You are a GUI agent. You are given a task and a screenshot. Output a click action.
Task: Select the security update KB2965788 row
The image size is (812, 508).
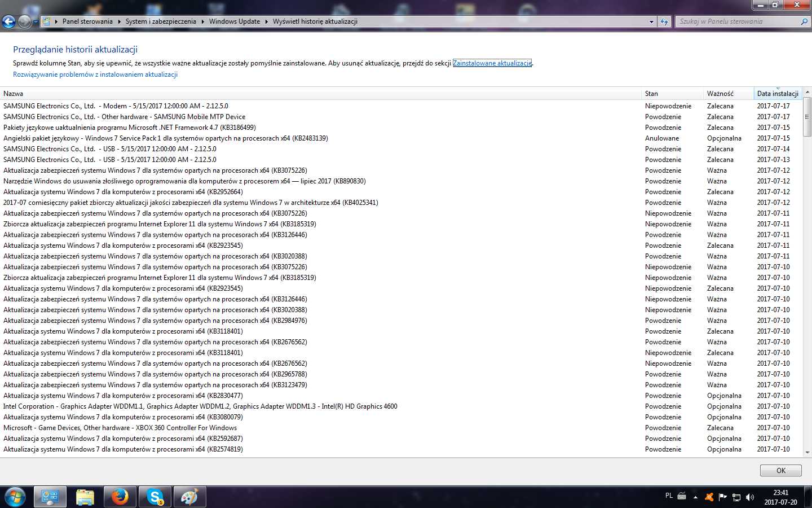pos(401,374)
